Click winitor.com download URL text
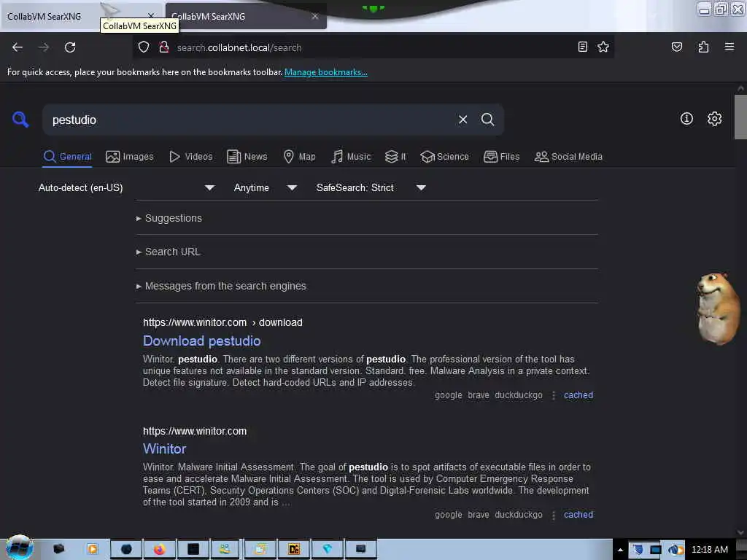The image size is (747, 560). pyautogui.click(x=222, y=322)
